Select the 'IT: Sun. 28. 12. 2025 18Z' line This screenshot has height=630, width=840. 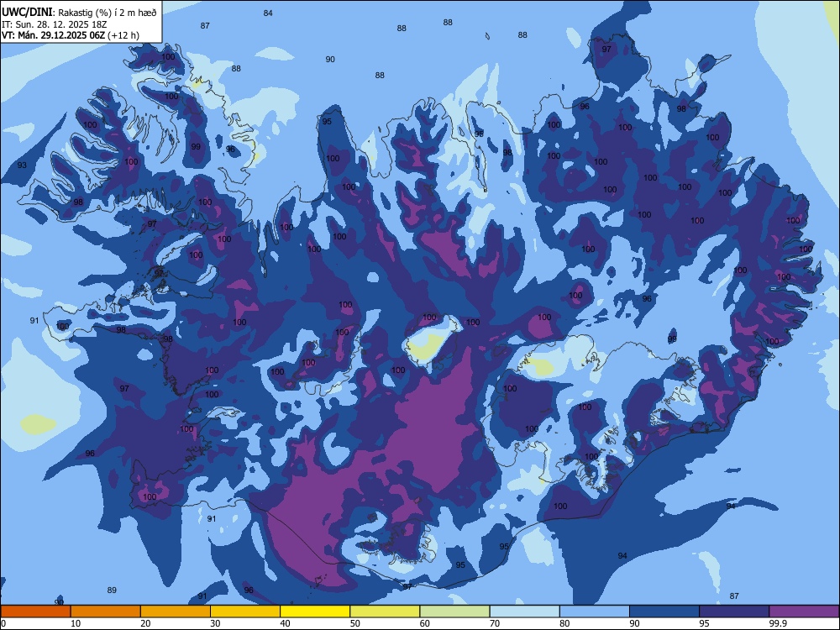54,24
